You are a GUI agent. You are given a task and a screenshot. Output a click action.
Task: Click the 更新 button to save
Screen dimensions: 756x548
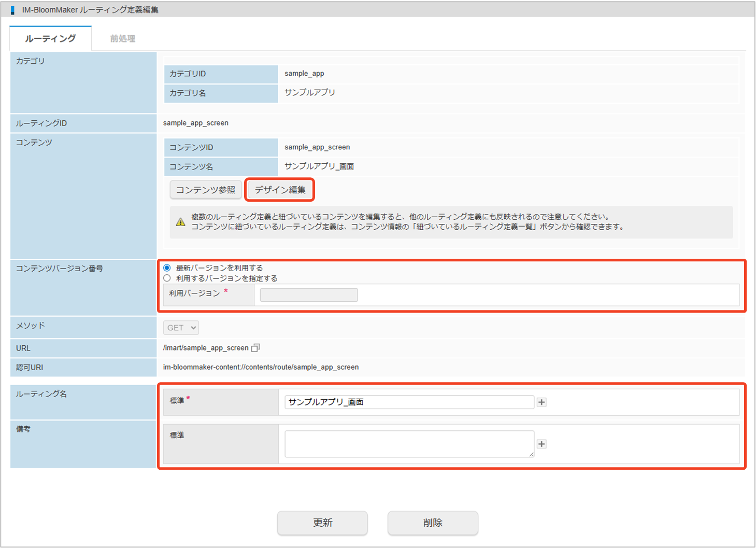[x=322, y=523]
